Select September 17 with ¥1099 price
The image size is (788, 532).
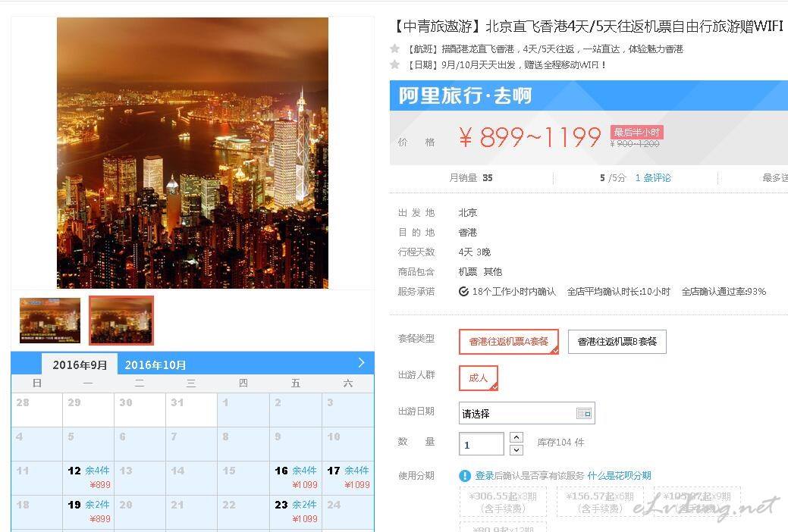click(348, 477)
